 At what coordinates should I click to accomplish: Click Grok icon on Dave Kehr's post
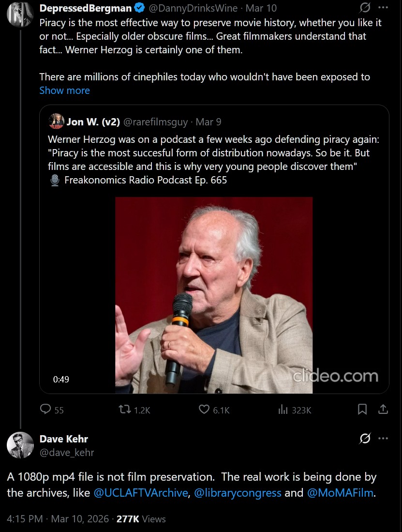365,439
